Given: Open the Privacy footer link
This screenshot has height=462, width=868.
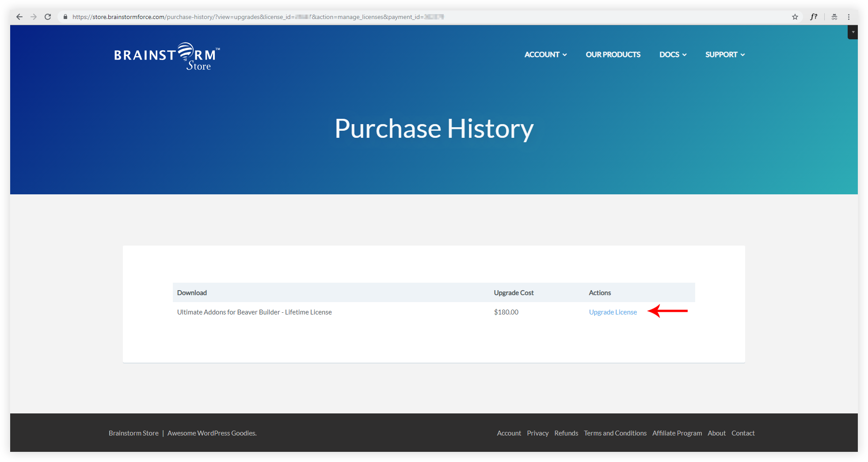Looking at the screenshot, I should point(537,433).
